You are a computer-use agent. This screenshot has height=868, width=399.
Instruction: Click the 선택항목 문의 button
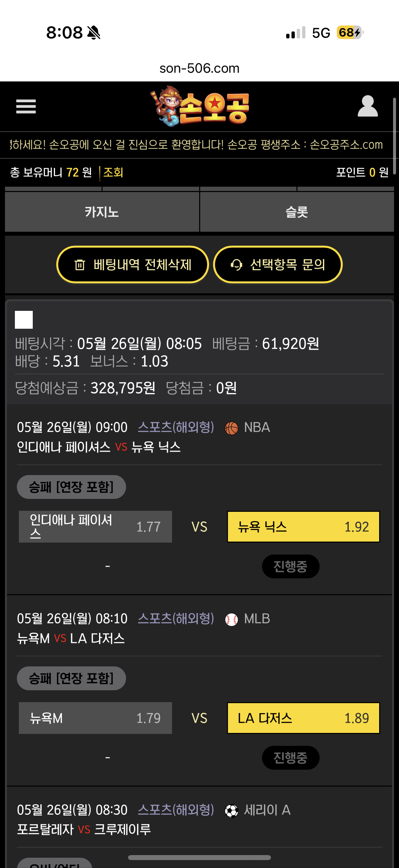coord(278,265)
